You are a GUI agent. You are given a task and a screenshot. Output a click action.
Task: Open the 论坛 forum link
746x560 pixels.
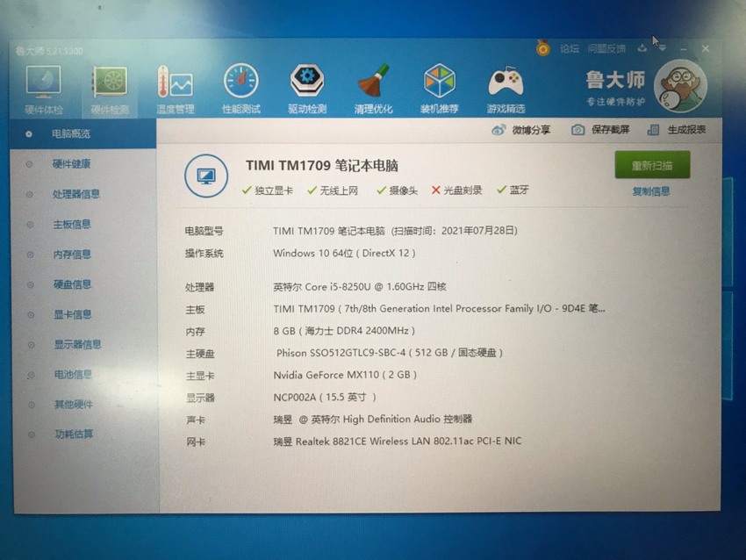(x=570, y=48)
